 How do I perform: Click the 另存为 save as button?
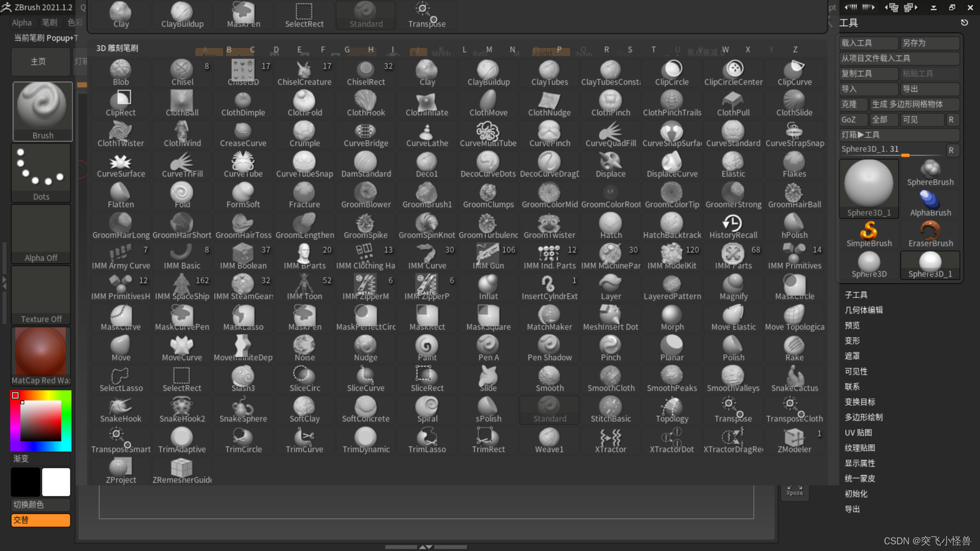[x=929, y=43]
